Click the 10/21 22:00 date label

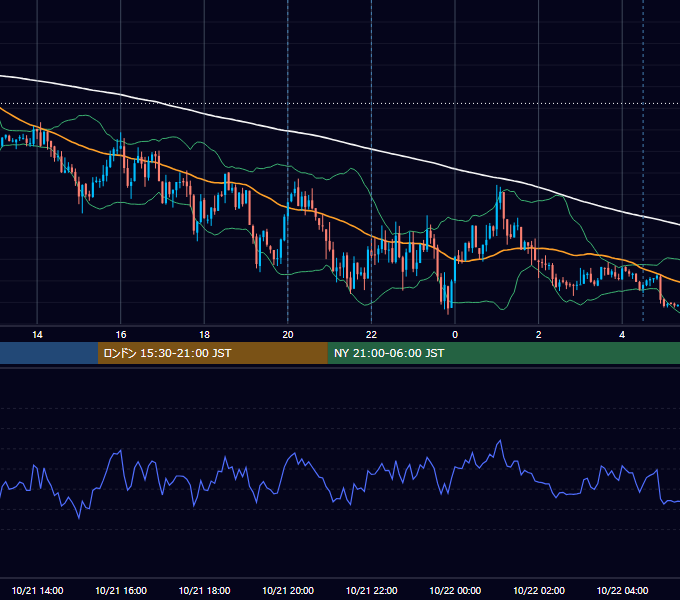[371, 590]
